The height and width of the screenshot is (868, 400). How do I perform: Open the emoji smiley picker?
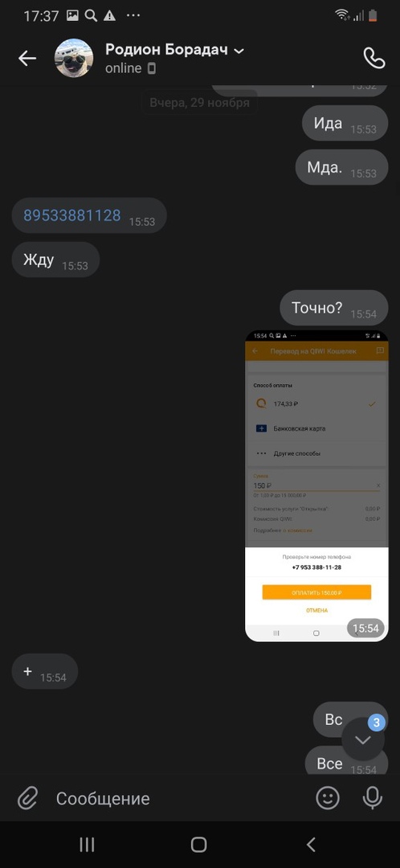(328, 798)
